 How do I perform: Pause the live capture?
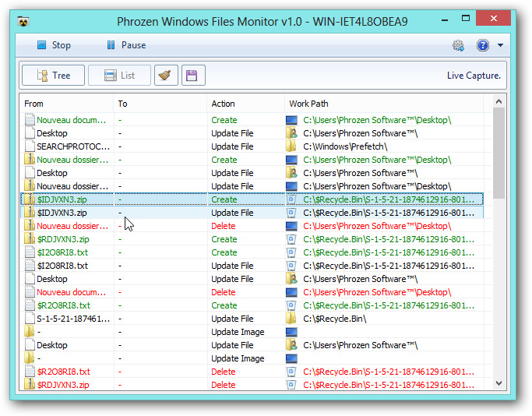[126, 45]
